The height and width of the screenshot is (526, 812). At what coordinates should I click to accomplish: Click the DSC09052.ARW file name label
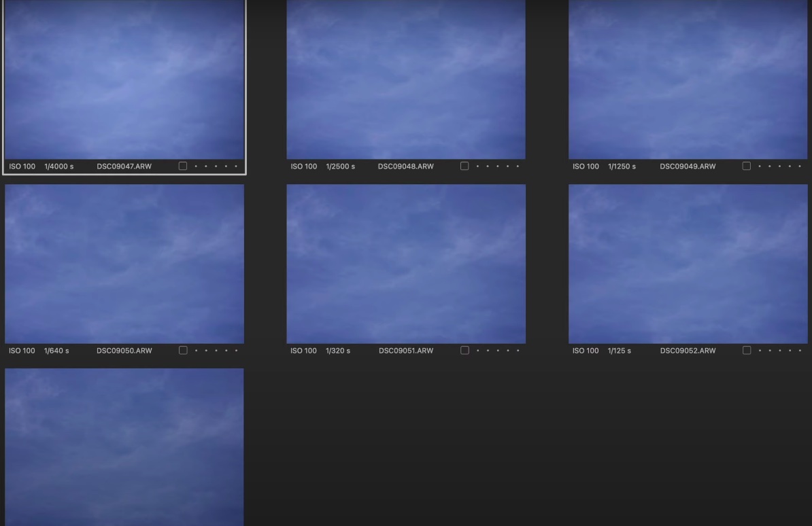point(688,351)
